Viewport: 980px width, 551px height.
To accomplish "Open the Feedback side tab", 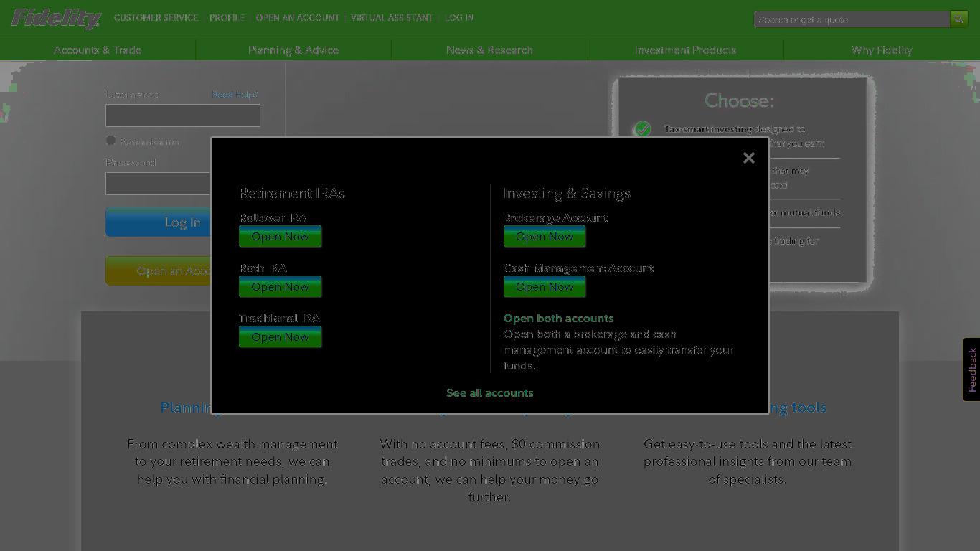I will [971, 369].
